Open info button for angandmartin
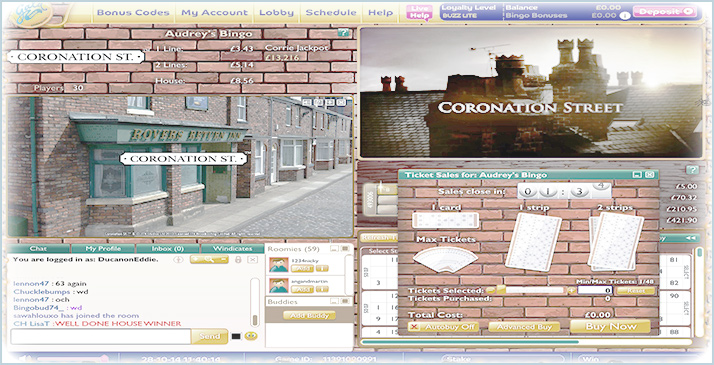The height and width of the screenshot is (365, 714). (x=322, y=289)
